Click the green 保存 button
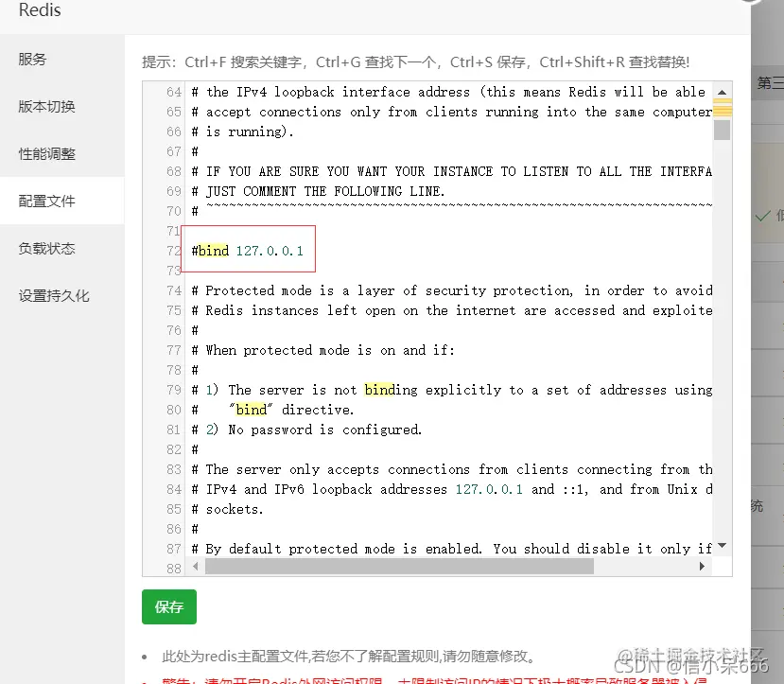Viewport: 784px width, 684px height. coord(169,607)
